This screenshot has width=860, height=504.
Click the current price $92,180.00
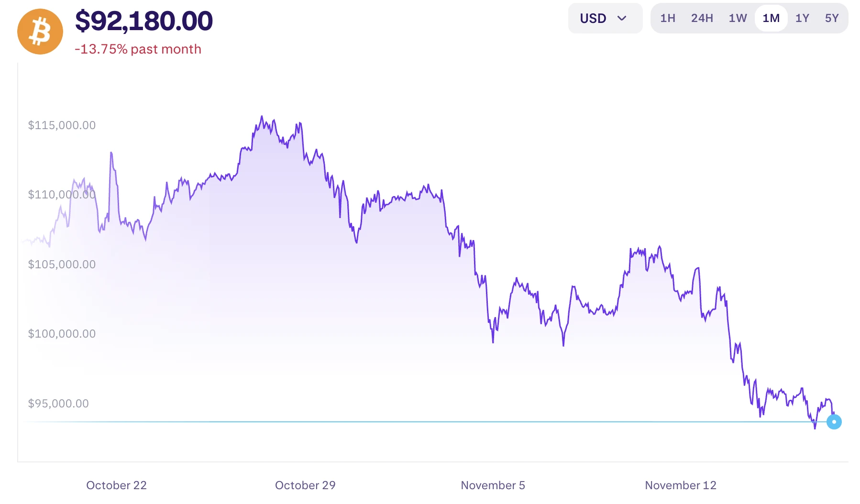[144, 21]
